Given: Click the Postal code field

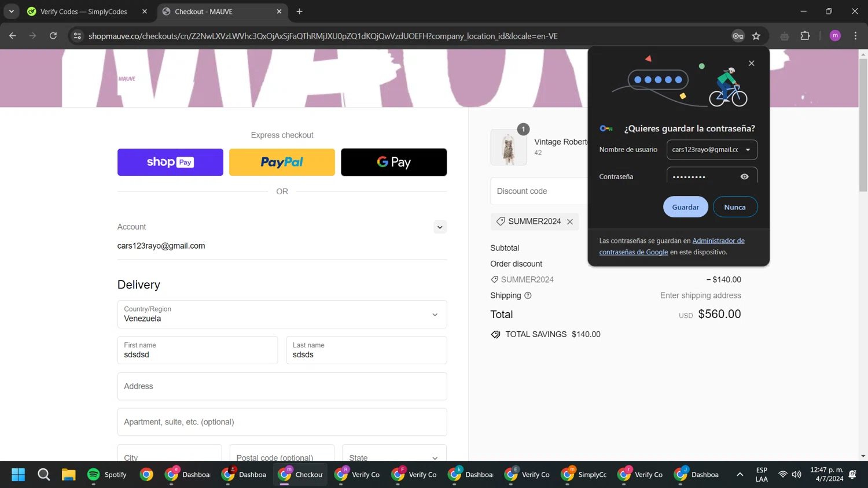Looking at the screenshot, I should point(282,453).
